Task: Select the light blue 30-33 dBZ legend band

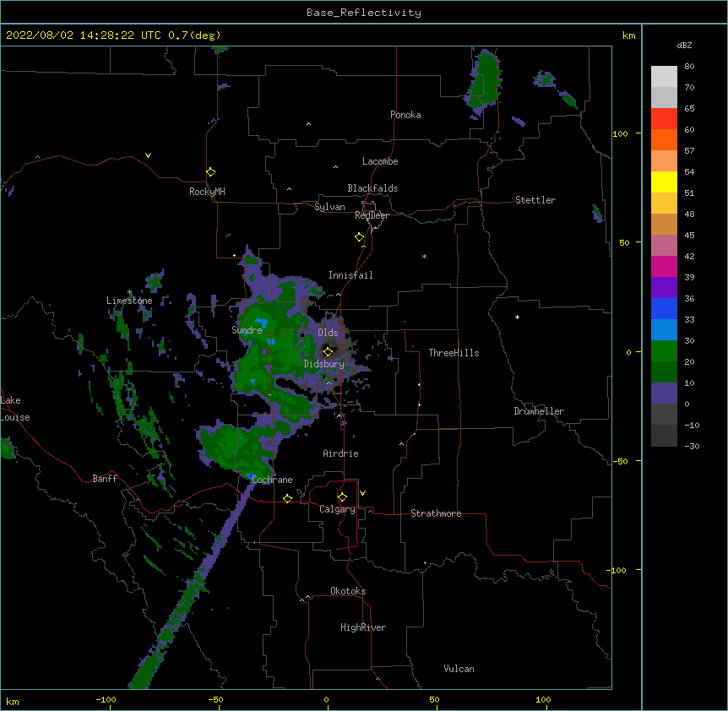Action: [x=664, y=330]
